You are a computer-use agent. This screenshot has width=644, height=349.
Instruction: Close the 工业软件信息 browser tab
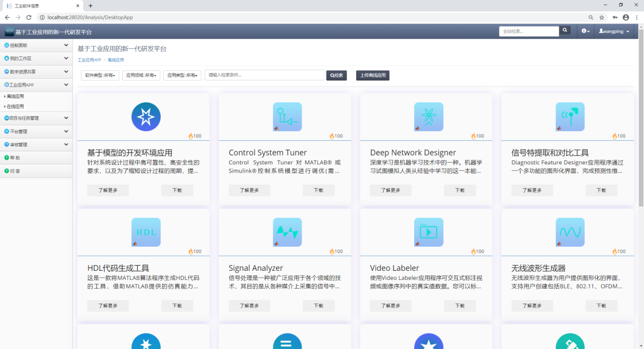click(x=78, y=6)
